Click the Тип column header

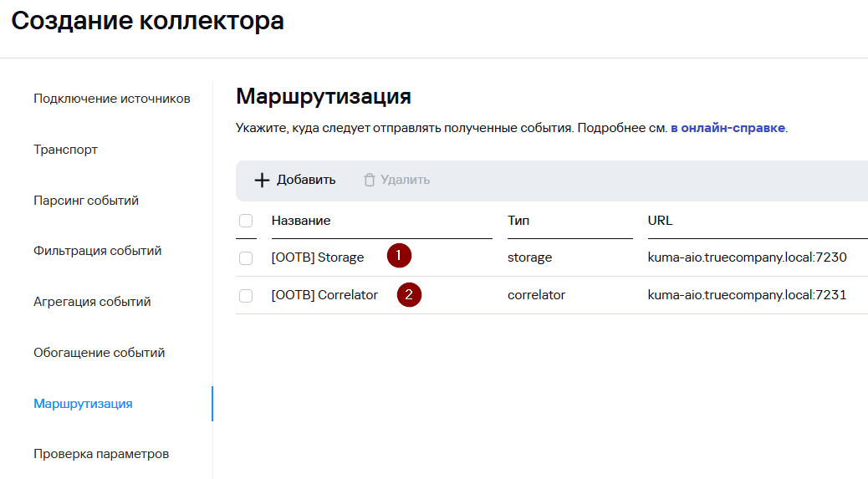(x=518, y=221)
